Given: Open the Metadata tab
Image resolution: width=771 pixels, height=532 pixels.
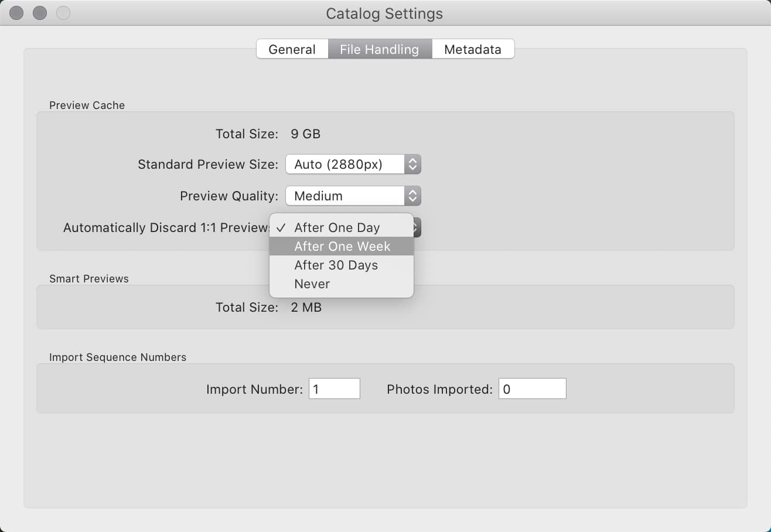Looking at the screenshot, I should coord(473,49).
